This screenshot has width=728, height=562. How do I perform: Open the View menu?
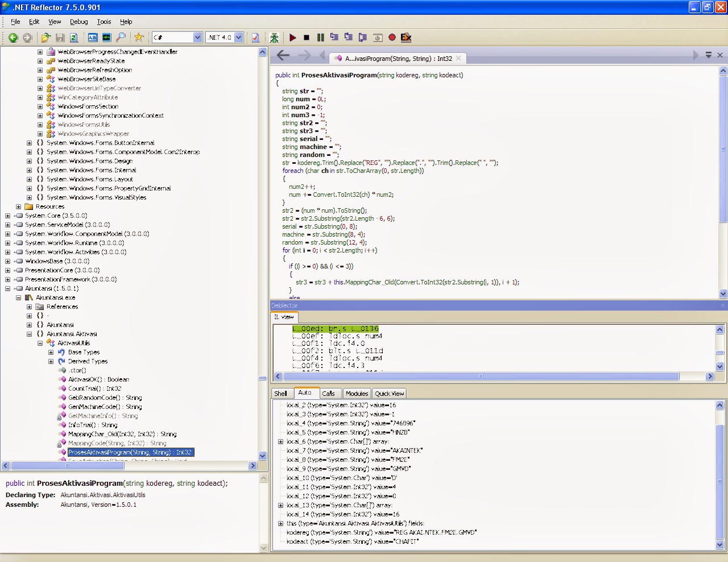pos(55,22)
